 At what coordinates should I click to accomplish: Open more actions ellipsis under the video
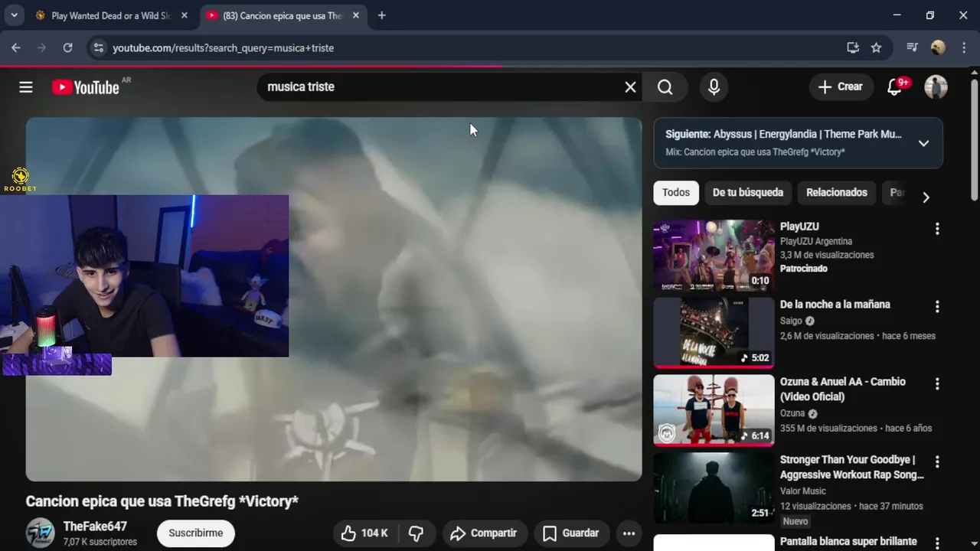point(629,533)
